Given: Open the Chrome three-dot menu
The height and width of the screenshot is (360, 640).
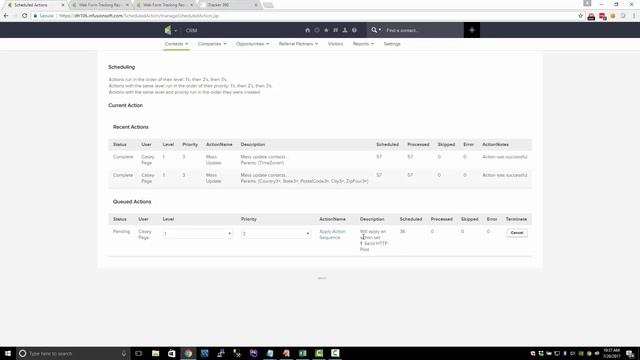Looking at the screenshot, I should coord(634,16).
